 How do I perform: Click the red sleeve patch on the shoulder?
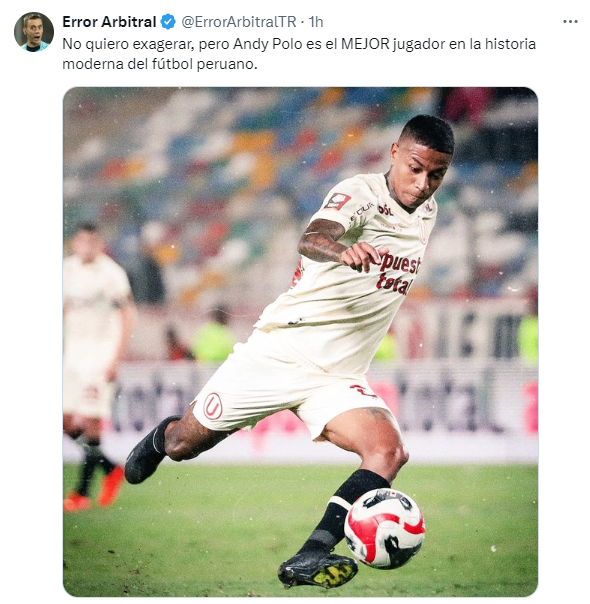(337, 201)
